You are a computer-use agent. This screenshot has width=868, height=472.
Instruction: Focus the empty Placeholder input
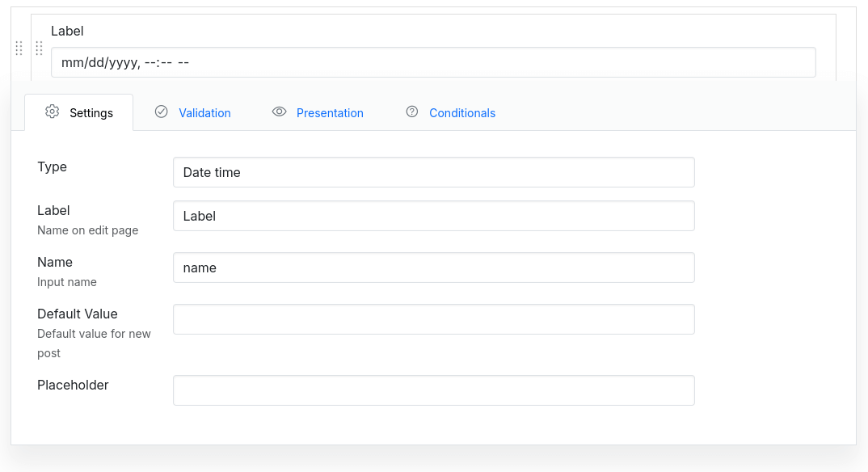433,390
